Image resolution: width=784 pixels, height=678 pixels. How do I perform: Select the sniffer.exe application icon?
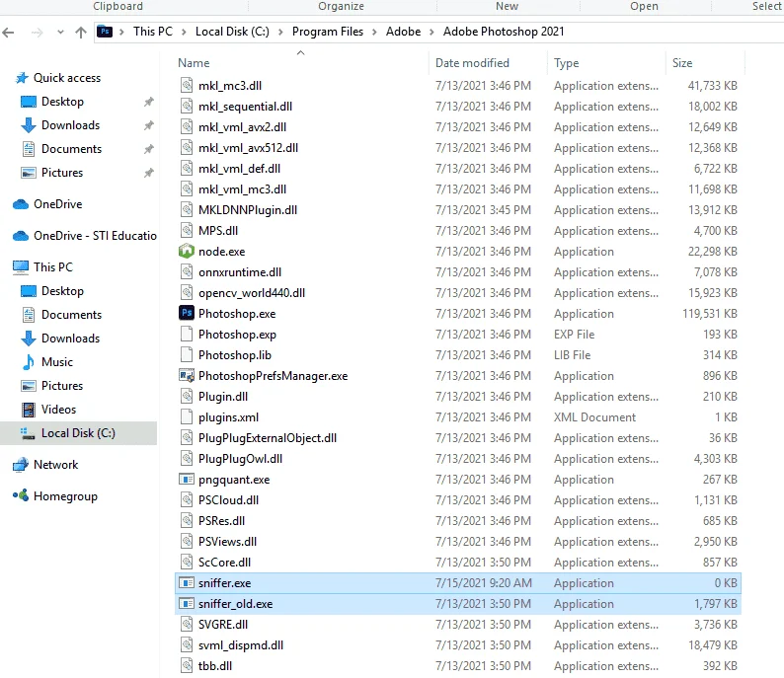click(x=186, y=583)
